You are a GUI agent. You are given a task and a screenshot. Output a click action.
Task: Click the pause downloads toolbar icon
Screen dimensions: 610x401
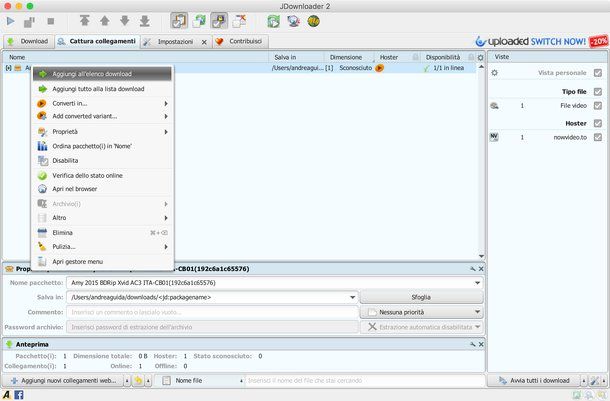coord(30,22)
